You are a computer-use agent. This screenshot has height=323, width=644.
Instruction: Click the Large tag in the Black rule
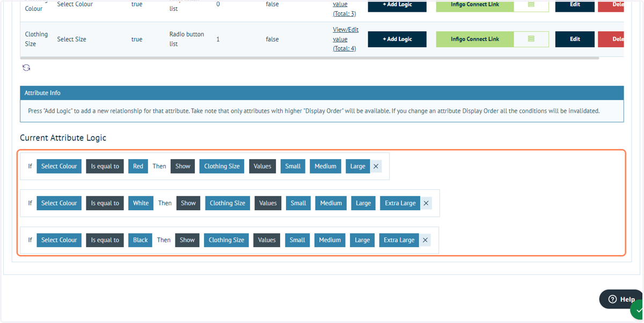click(x=362, y=240)
